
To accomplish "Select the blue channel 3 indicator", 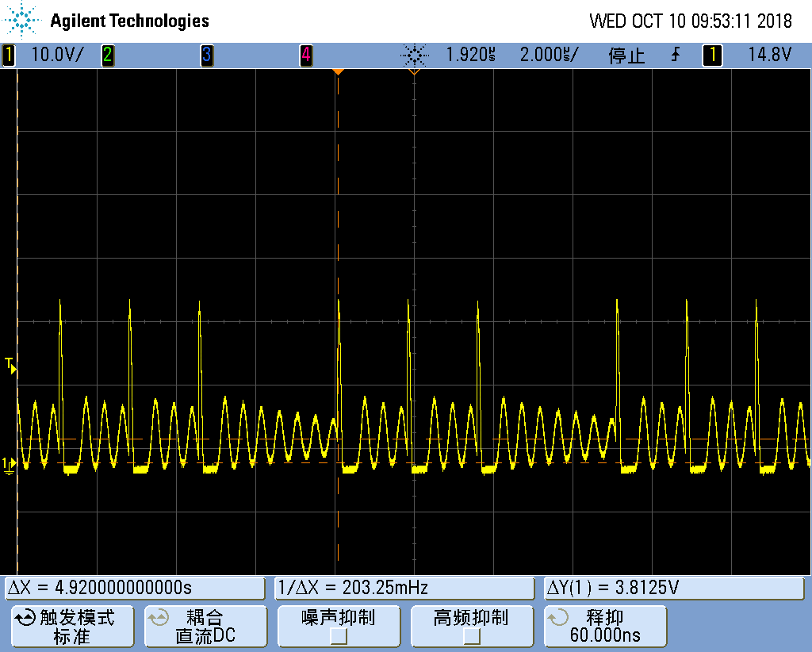I will pyautogui.click(x=207, y=55).
